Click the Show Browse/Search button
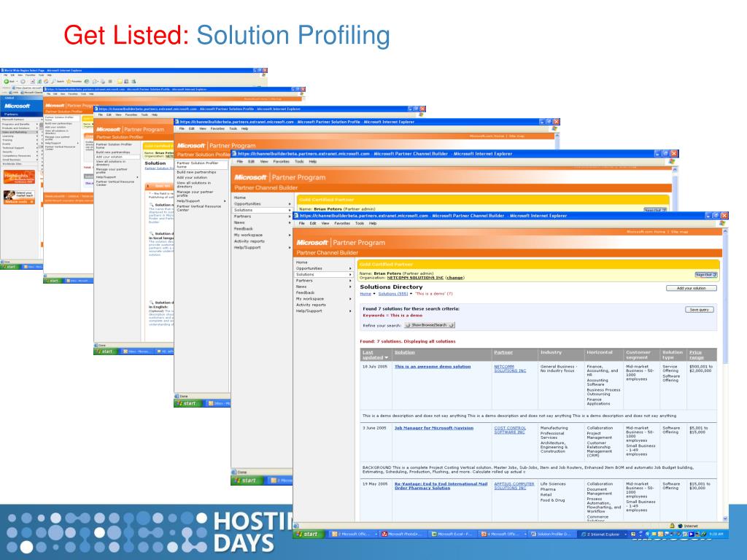 click(x=430, y=325)
